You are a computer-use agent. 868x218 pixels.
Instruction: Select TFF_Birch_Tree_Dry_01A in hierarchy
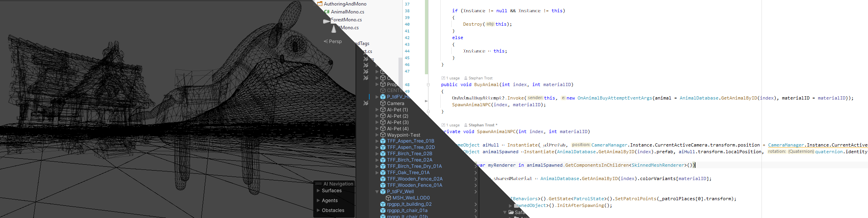pyautogui.click(x=414, y=166)
